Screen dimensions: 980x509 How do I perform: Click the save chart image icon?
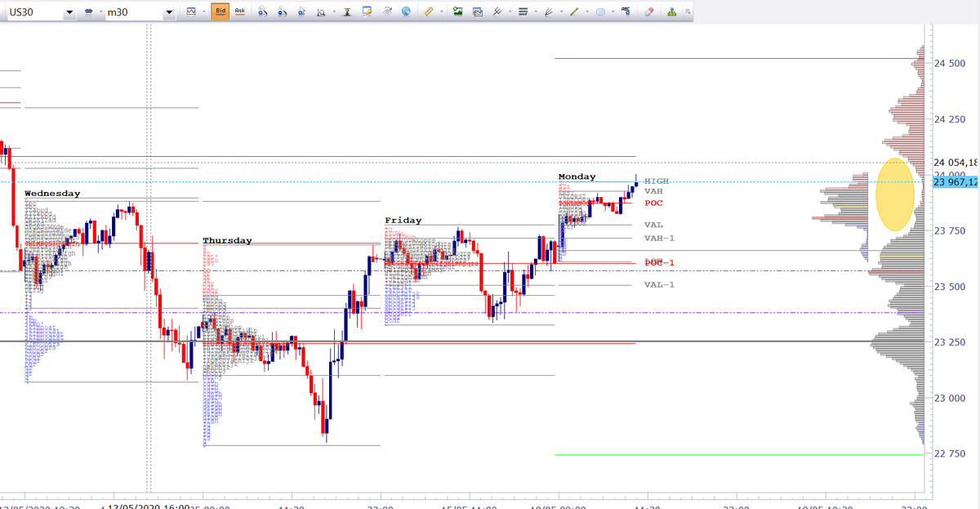(x=457, y=12)
